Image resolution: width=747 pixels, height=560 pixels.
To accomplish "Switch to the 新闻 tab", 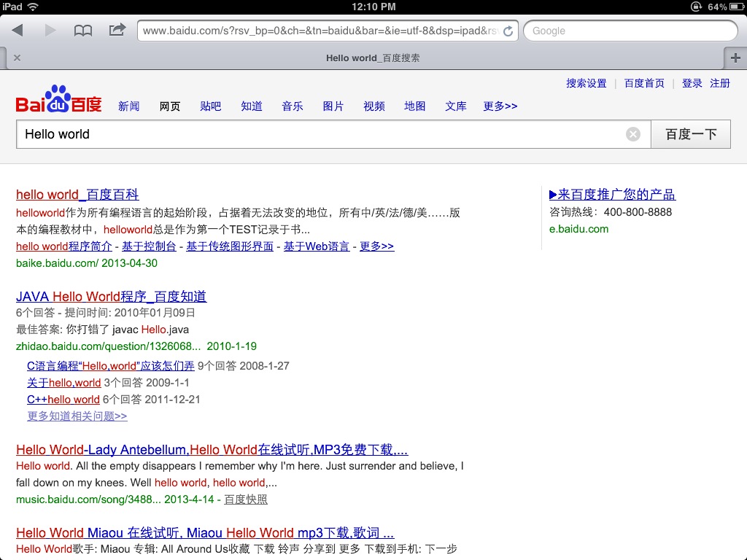I will click(x=128, y=106).
